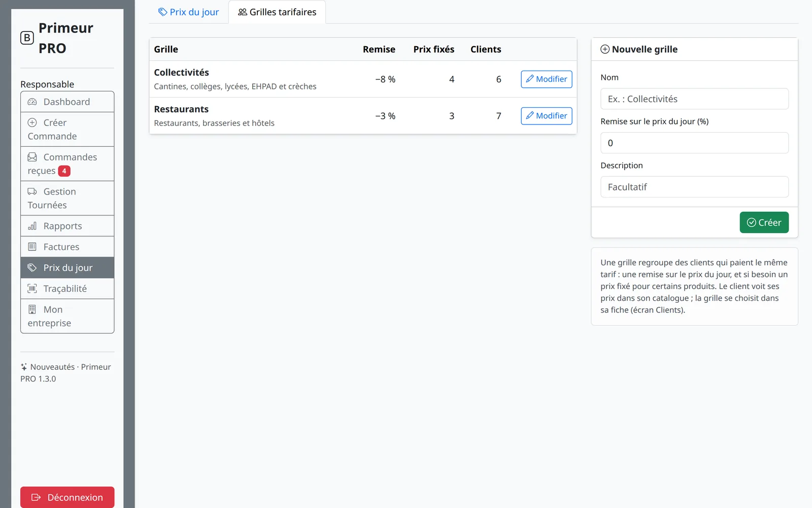
Task: Click the Remise column header
Action: [379, 49]
